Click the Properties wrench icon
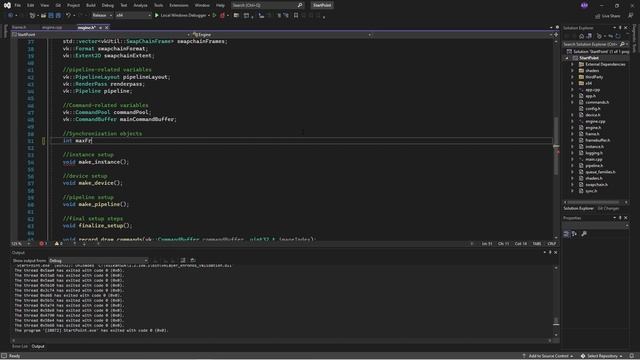Screen dimensions: 640x360 click(584, 233)
